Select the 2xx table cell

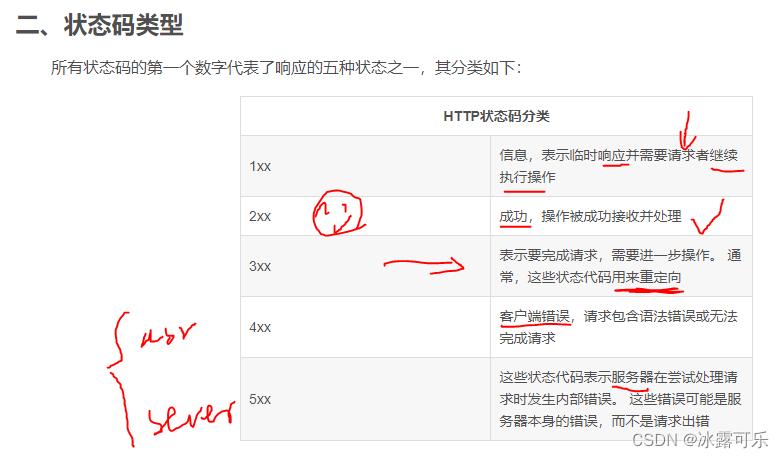(366, 216)
